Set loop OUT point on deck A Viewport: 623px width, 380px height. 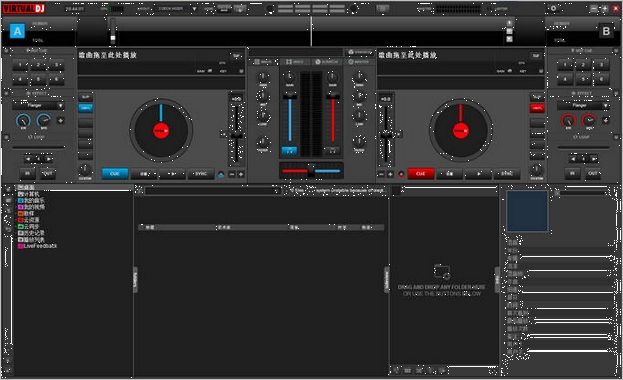pyautogui.click(x=48, y=173)
